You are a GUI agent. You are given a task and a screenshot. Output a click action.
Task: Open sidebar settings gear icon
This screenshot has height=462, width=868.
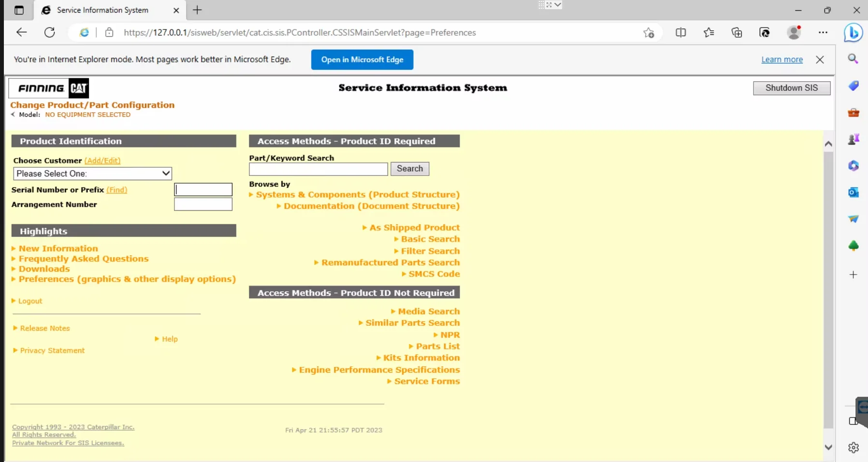pos(853,448)
